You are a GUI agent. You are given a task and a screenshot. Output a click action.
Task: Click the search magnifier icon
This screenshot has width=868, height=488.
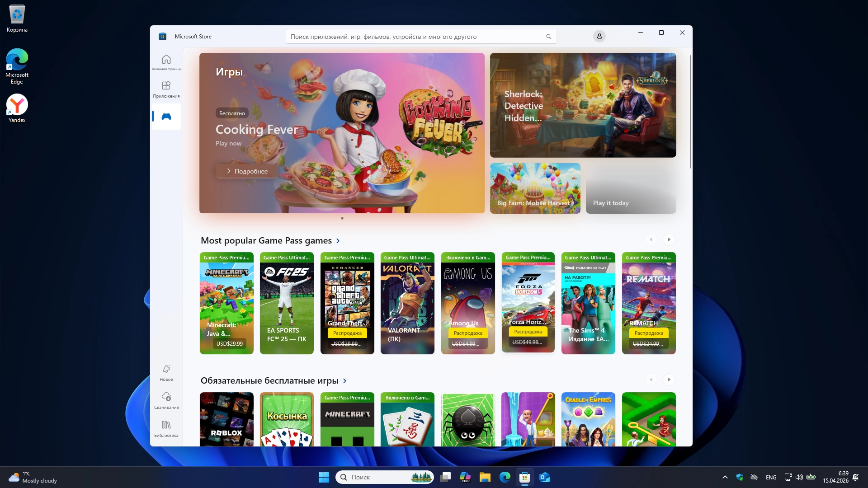[548, 37]
